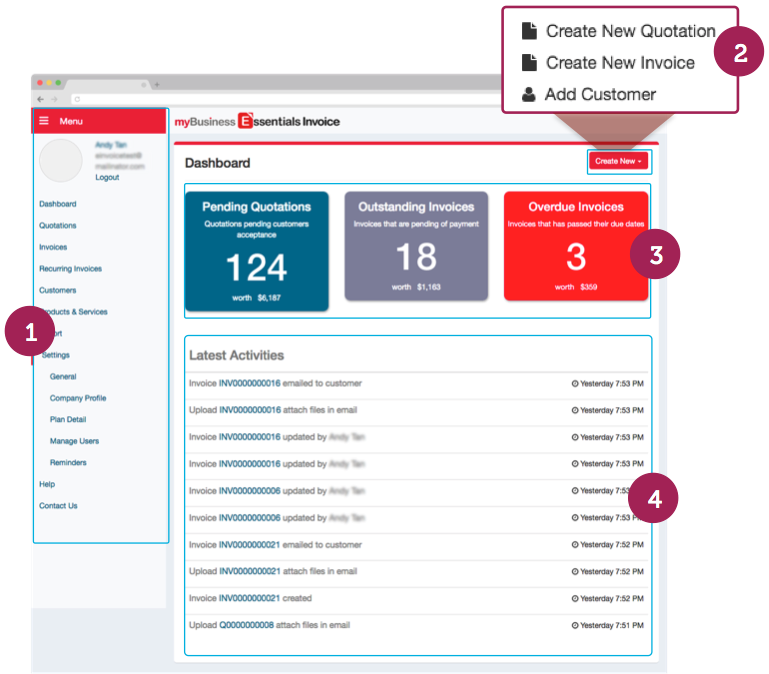Select Create New Invoice menu option
The width and height of the screenshot is (769, 674).
click(619, 63)
